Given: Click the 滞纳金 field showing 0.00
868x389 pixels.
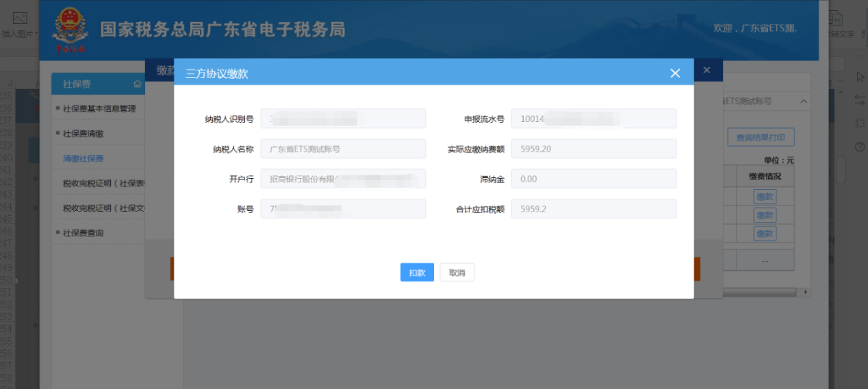Looking at the screenshot, I should pos(593,179).
